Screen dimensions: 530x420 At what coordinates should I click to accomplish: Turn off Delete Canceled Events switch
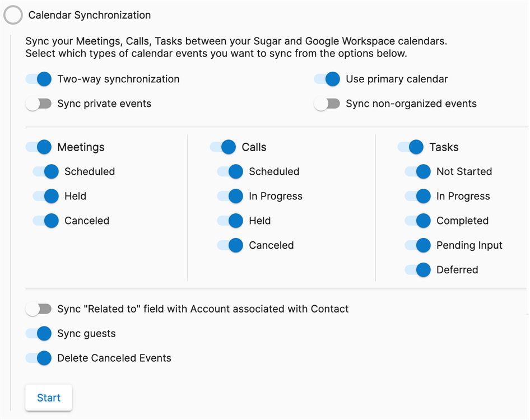pyautogui.click(x=39, y=358)
